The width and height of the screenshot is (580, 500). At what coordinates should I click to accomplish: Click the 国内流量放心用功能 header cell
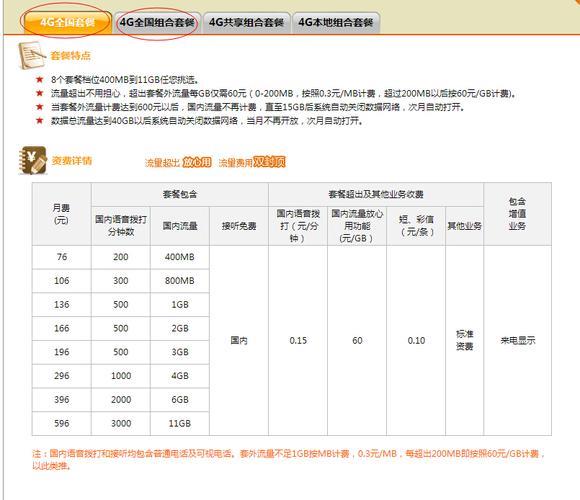click(357, 226)
